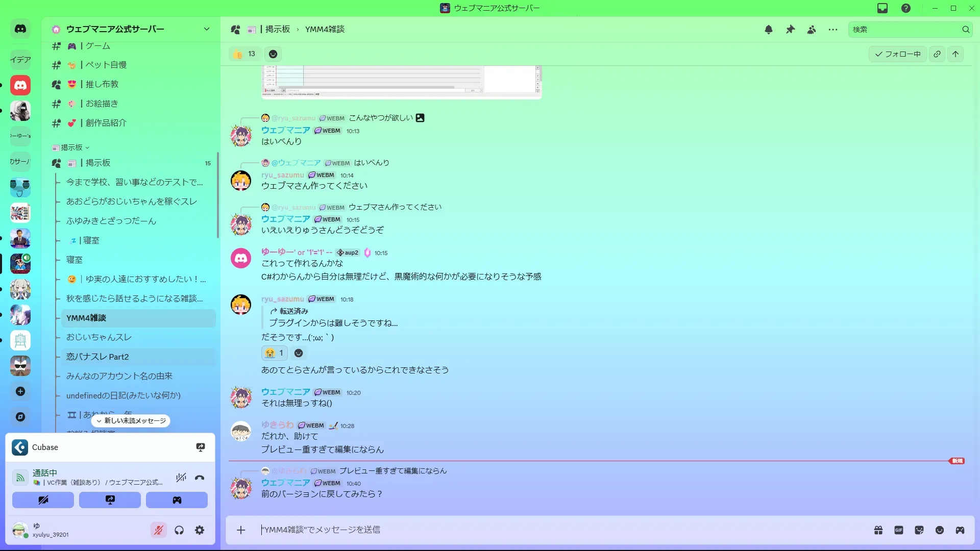The height and width of the screenshot is (551, 980).
Task: Click the フォロー中 follow button
Action: [x=897, y=54]
